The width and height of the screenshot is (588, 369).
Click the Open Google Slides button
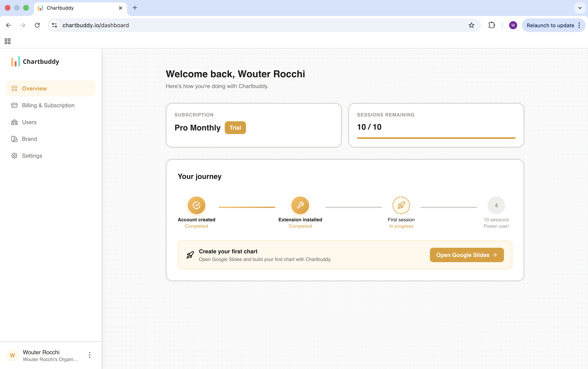[x=466, y=255]
